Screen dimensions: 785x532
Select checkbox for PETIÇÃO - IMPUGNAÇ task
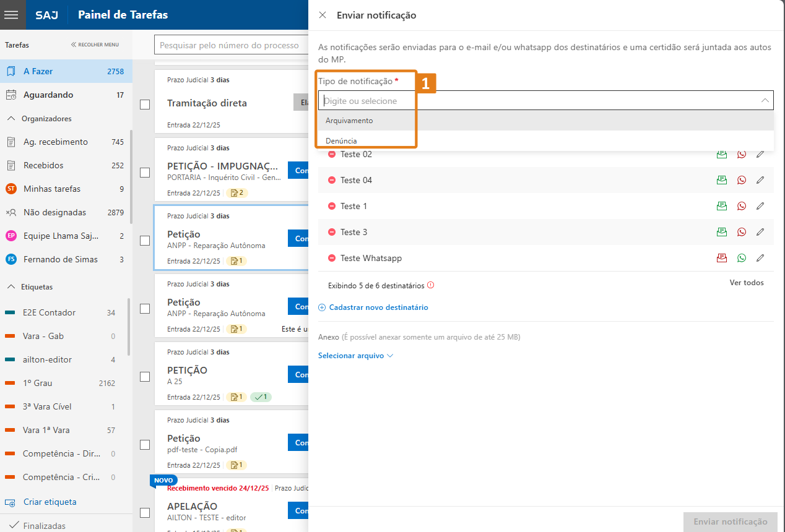click(145, 173)
